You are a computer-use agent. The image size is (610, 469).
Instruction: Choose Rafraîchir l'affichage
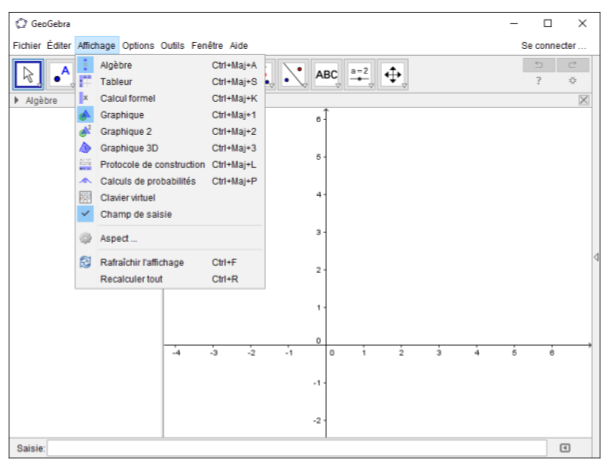170,262
